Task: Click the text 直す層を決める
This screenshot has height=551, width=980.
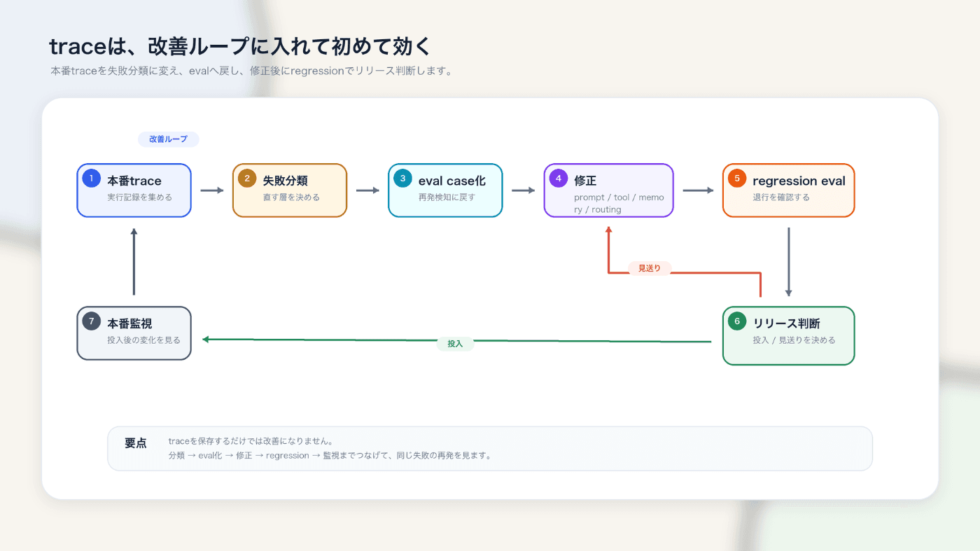Action: pyautogui.click(x=291, y=197)
